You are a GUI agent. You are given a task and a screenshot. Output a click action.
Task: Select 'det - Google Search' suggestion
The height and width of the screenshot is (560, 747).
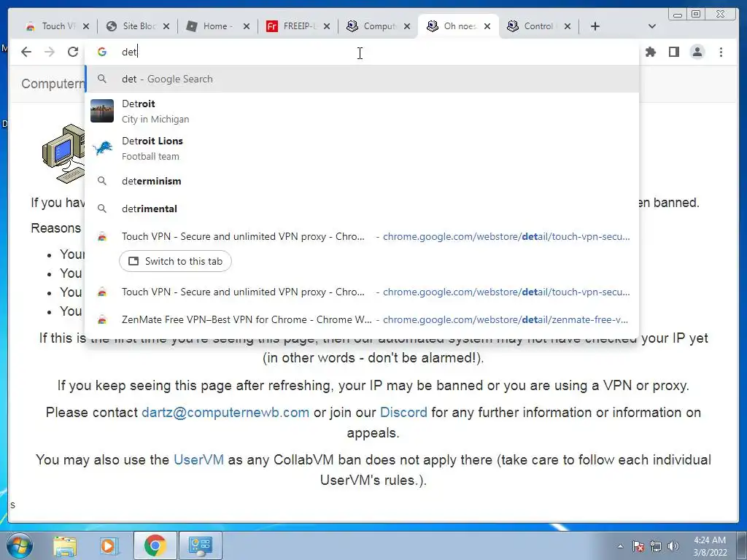(362, 79)
